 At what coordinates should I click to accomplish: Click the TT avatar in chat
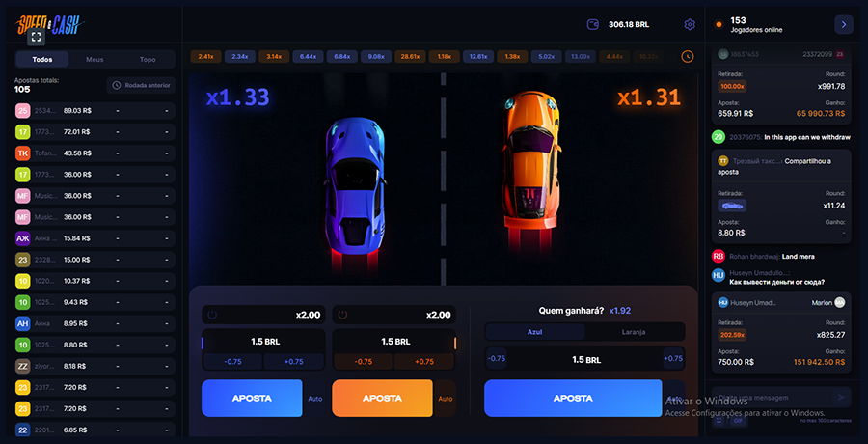pos(723,161)
